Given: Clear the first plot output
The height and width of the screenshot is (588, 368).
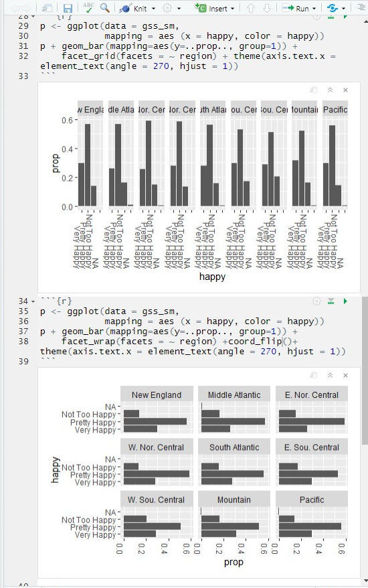Looking at the screenshot, I should (x=345, y=90).
